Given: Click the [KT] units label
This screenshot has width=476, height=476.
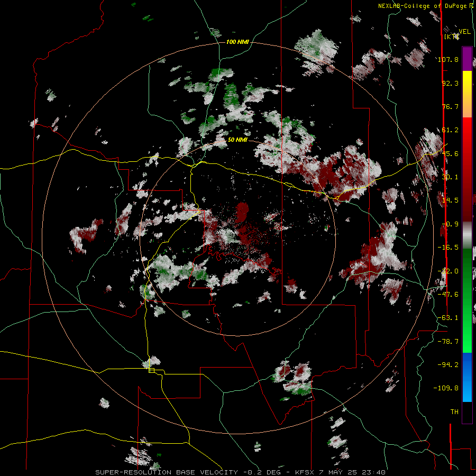Looking at the screenshot, I should 452,36.
